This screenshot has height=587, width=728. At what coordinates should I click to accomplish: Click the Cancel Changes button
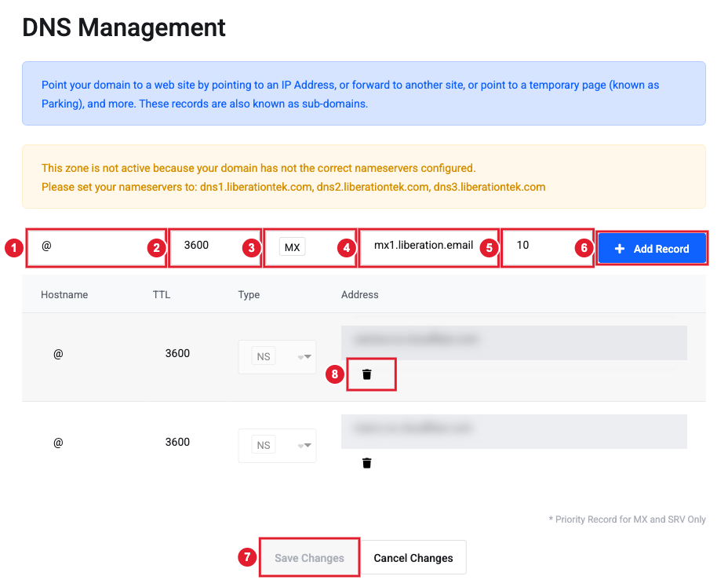(413, 558)
